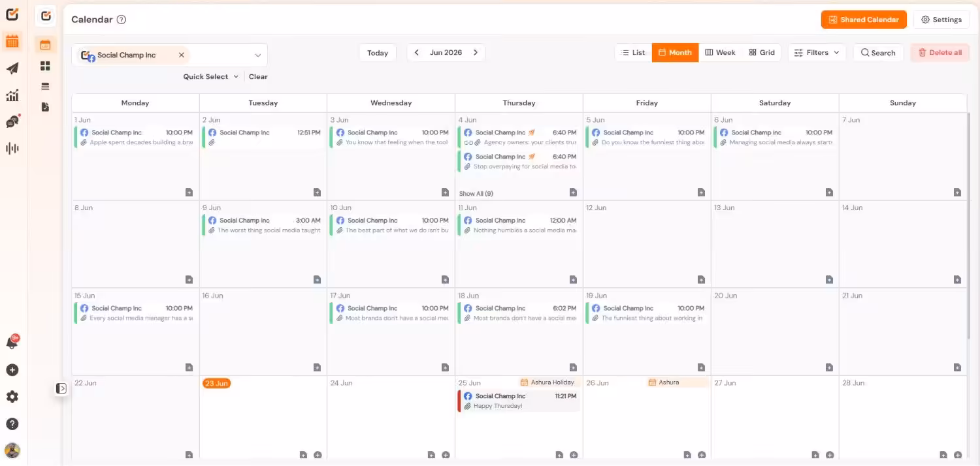Viewport: 980px width, 466px height.
Task: Expand the account selector dropdown
Action: click(x=257, y=55)
